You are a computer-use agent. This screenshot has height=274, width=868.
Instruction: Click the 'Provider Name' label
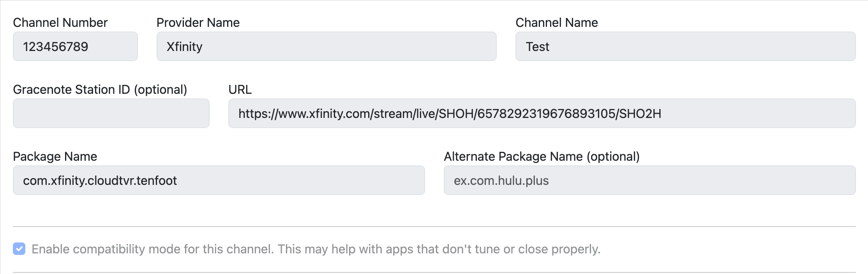pyautogui.click(x=198, y=23)
